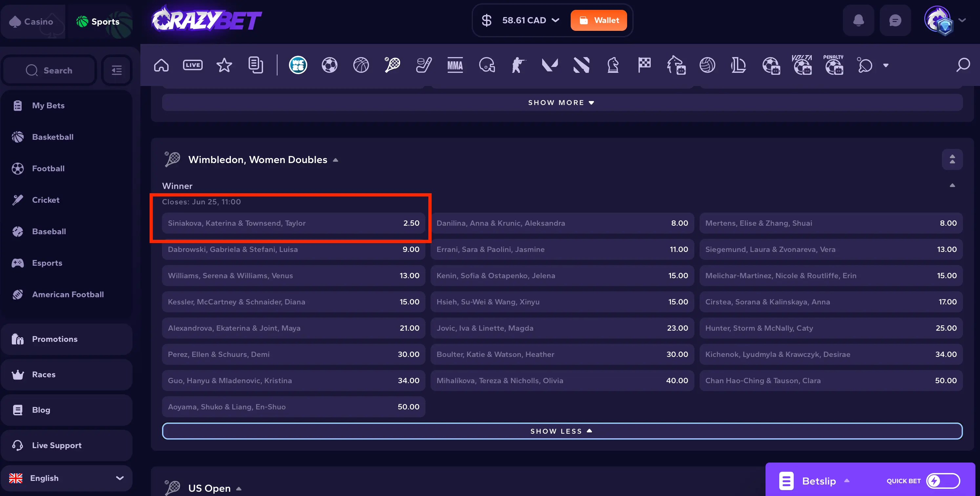Collapse the US Open section
The height and width of the screenshot is (496, 980).
[x=239, y=488]
